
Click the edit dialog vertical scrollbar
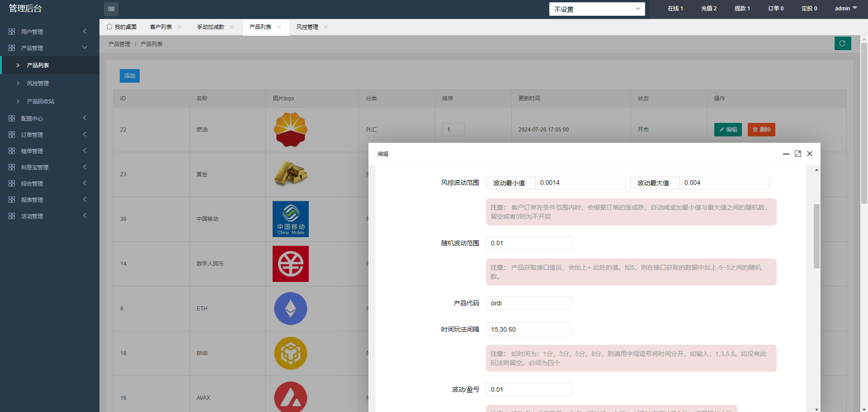click(x=816, y=236)
